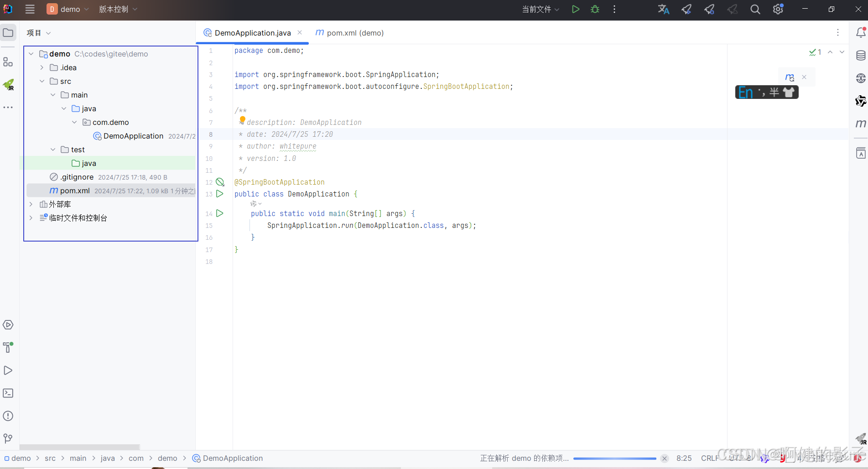
Task: Click the dependency resolving progress bar
Action: coord(614,459)
